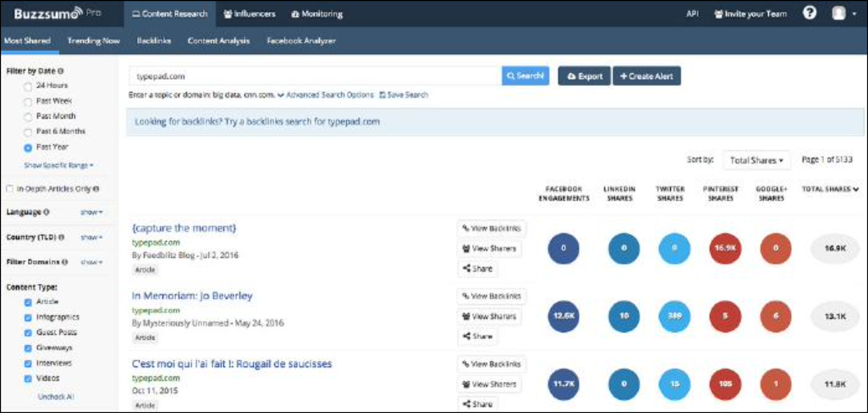Click info icon next to Country (TLD)

coord(61,237)
